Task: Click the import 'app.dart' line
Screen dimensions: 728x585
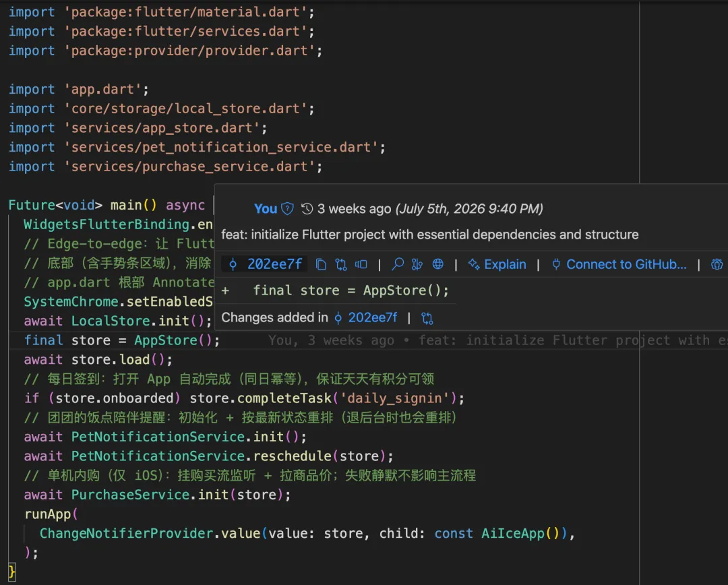Action: click(78, 89)
